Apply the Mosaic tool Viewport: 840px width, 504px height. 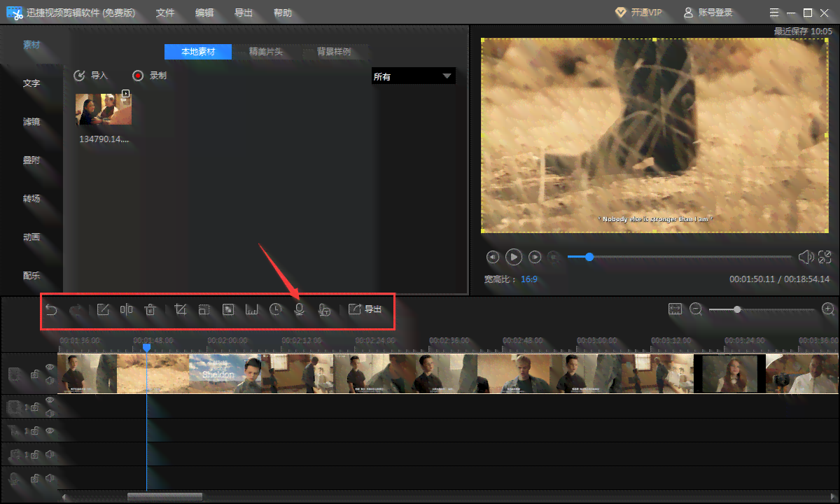click(228, 309)
